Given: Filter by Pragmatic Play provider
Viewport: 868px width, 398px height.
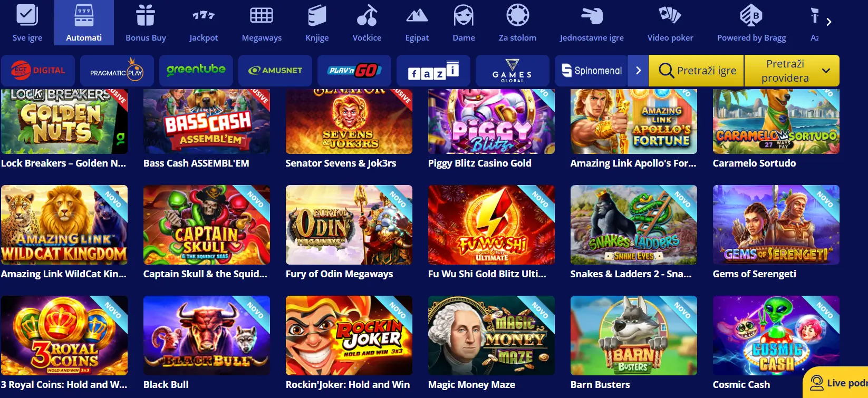Looking at the screenshot, I should 117,71.
